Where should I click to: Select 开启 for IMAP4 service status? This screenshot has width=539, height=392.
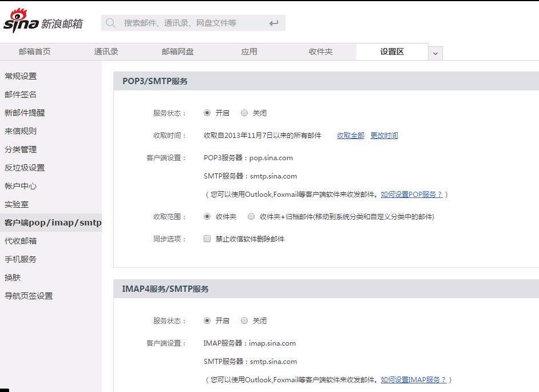click(207, 320)
